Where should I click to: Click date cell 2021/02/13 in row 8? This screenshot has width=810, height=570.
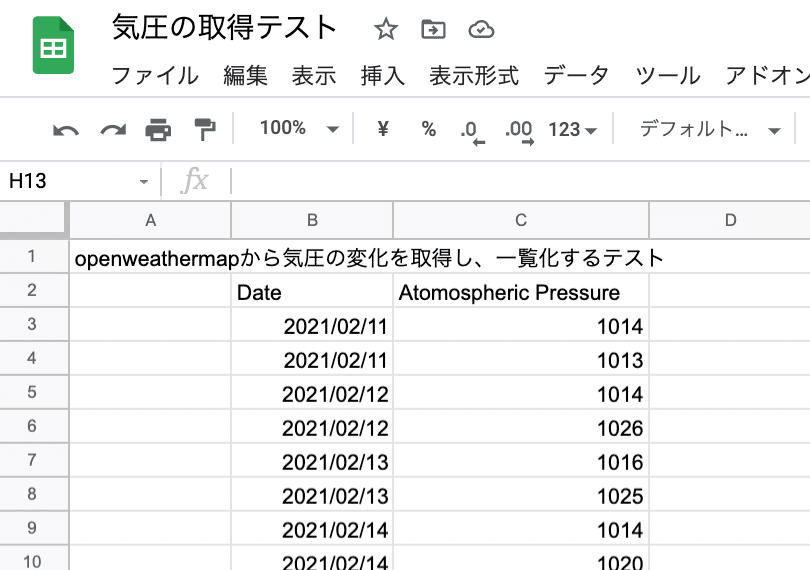[x=312, y=495]
